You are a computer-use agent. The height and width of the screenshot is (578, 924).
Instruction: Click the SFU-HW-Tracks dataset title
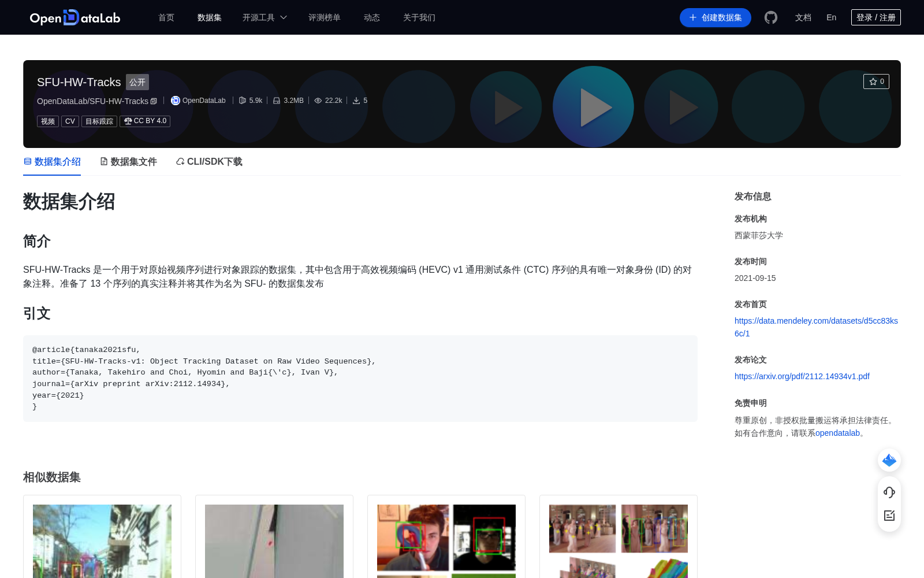[x=79, y=82]
